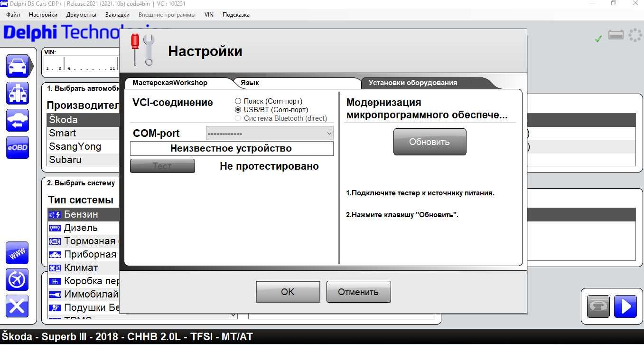
Task: Select Smart in manufacturer list
Action: coord(83,133)
